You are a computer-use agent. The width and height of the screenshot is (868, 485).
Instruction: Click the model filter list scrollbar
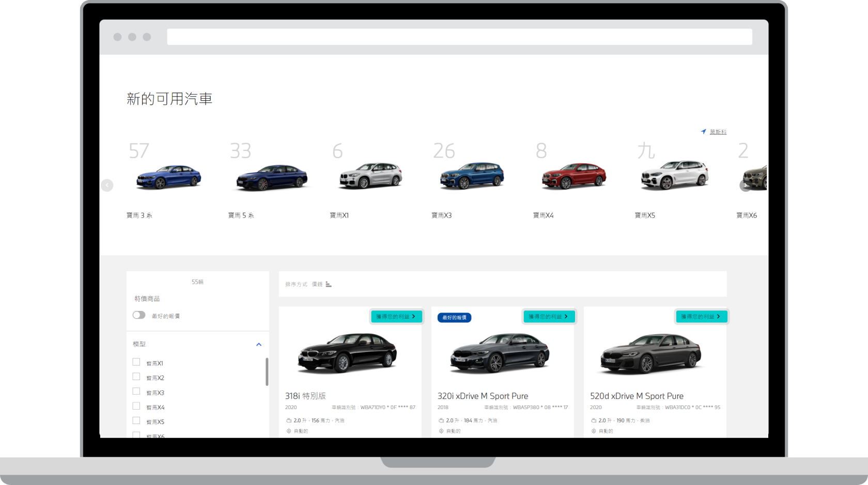click(267, 371)
